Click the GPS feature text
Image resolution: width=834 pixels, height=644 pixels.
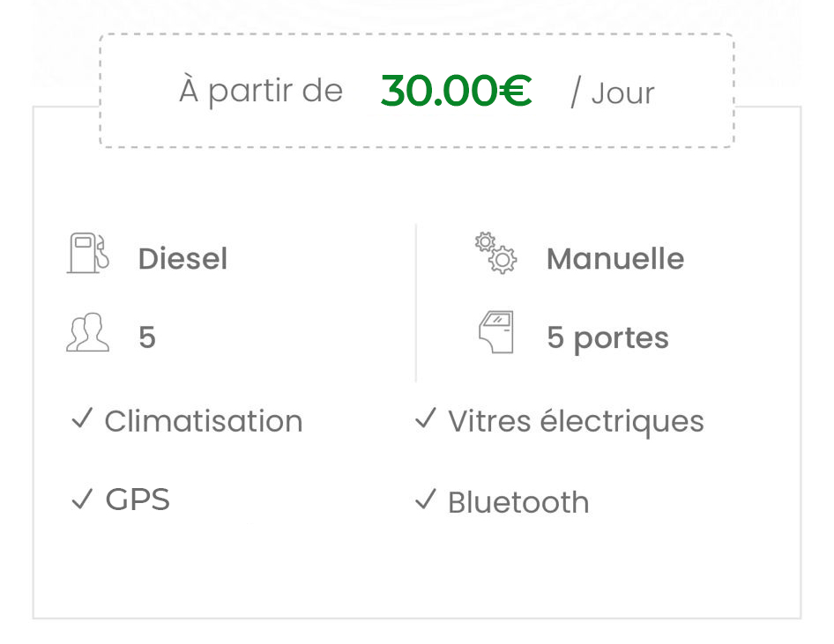(138, 500)
